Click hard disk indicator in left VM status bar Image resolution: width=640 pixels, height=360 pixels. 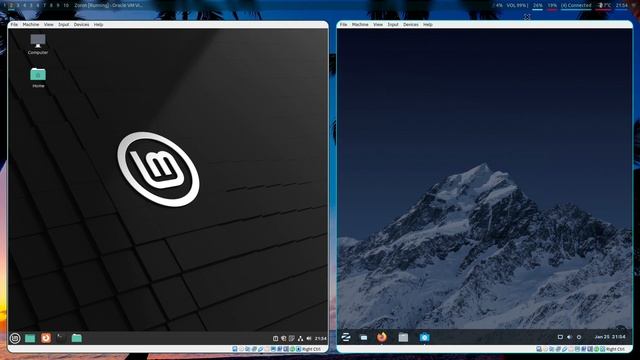(x=235, y=349)
